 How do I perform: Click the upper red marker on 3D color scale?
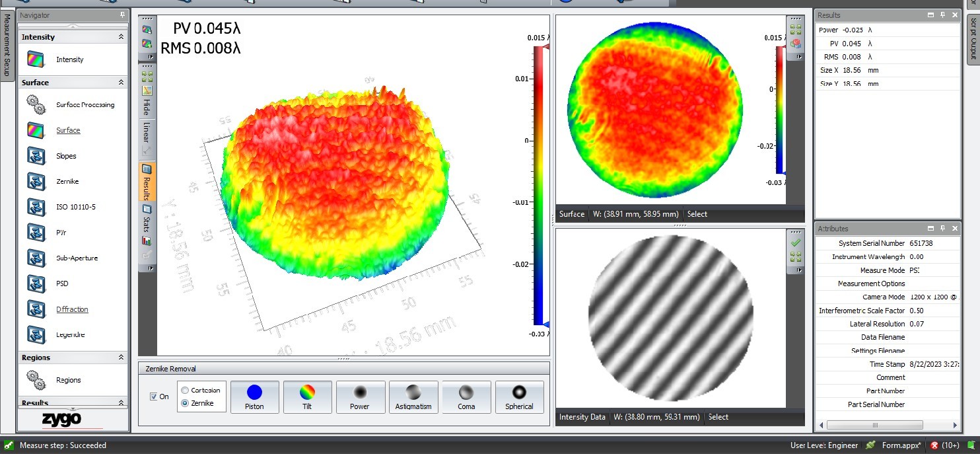click(545, 47)
